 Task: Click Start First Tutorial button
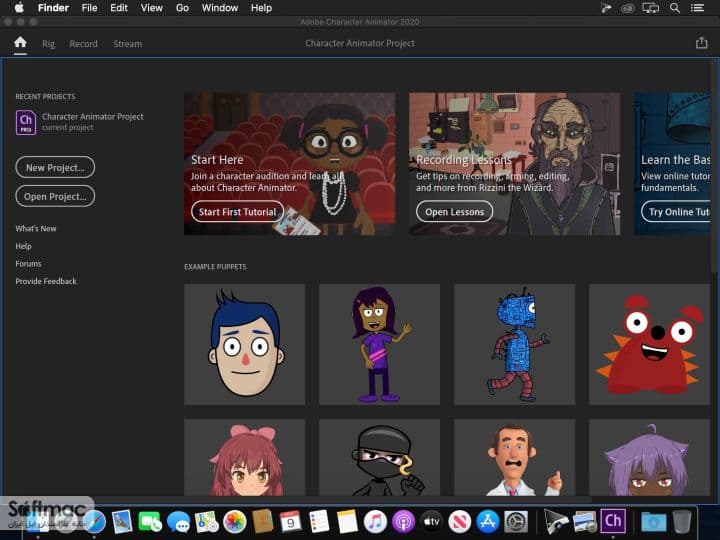pos(237,212)
